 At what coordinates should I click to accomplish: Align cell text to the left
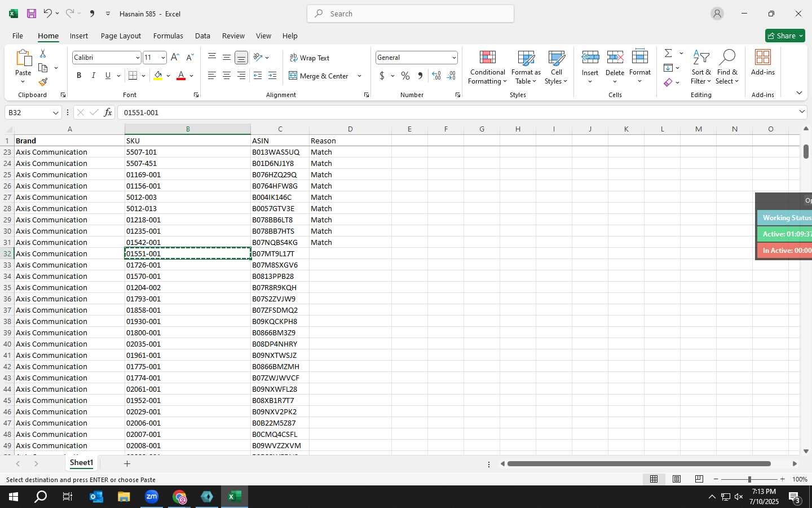[x=212, y=76]
